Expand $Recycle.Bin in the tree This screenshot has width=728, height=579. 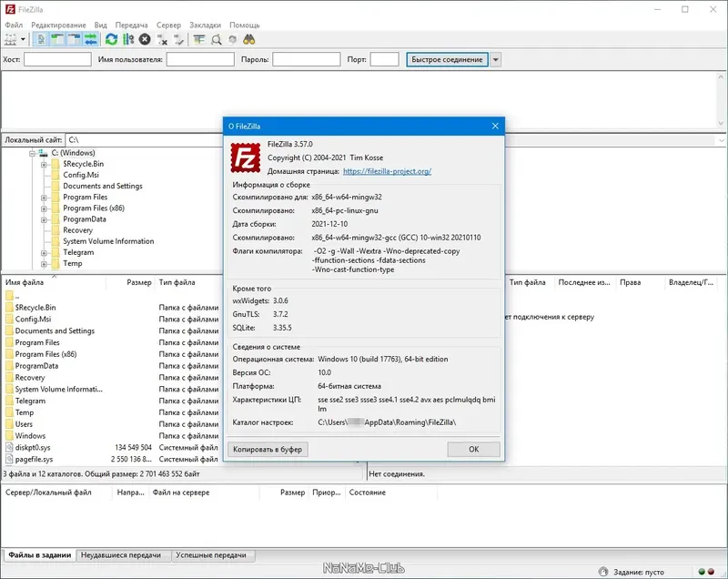[x=44, y=165]
